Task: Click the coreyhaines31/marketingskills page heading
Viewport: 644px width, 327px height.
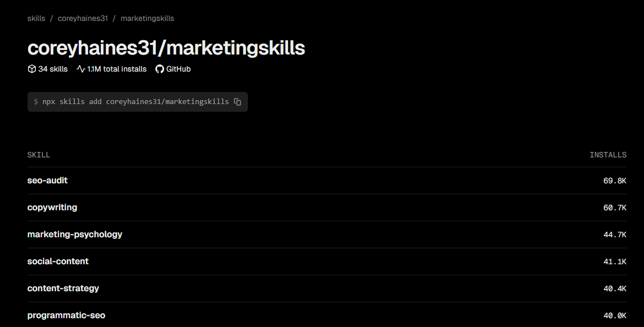Action: (166, 47)
